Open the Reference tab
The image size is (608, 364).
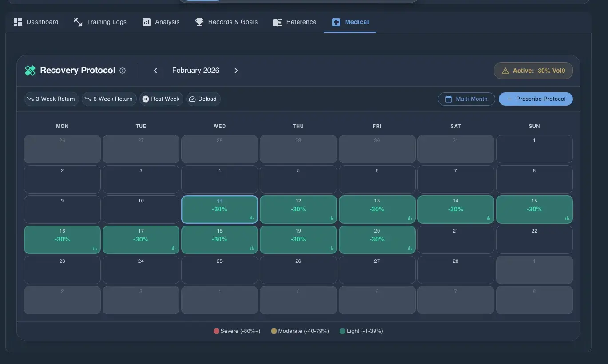294,22
